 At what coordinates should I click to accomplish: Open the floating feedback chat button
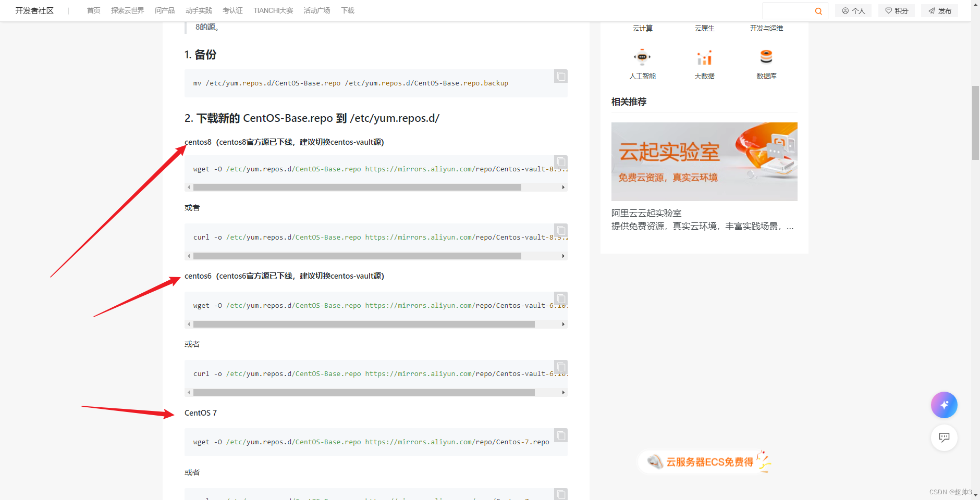pos(944,438)
